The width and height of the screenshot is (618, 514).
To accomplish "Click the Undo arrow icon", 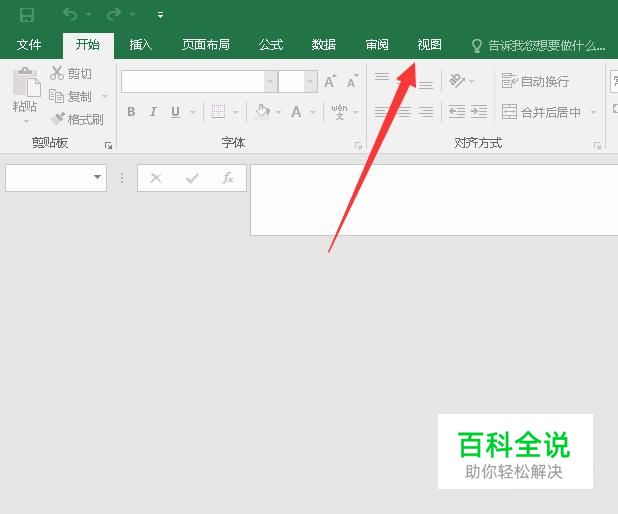I will point(70,15).
